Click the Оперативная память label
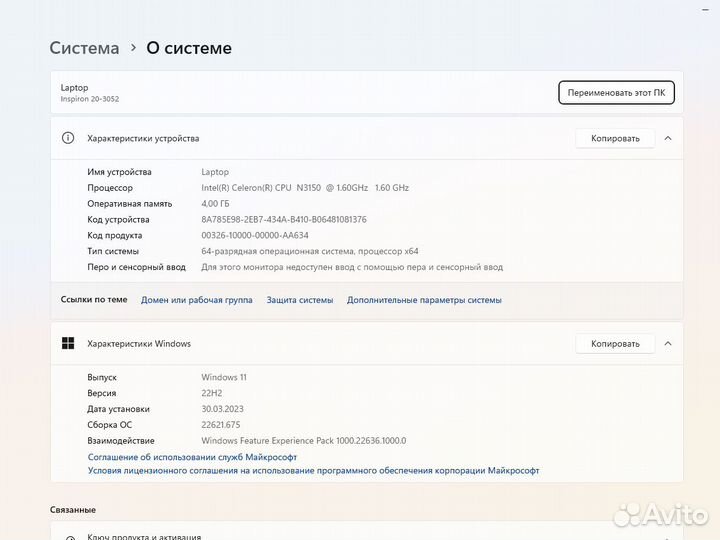Viewport: 720px width, 540px height. pyautogui.click(x=129, y=203)
